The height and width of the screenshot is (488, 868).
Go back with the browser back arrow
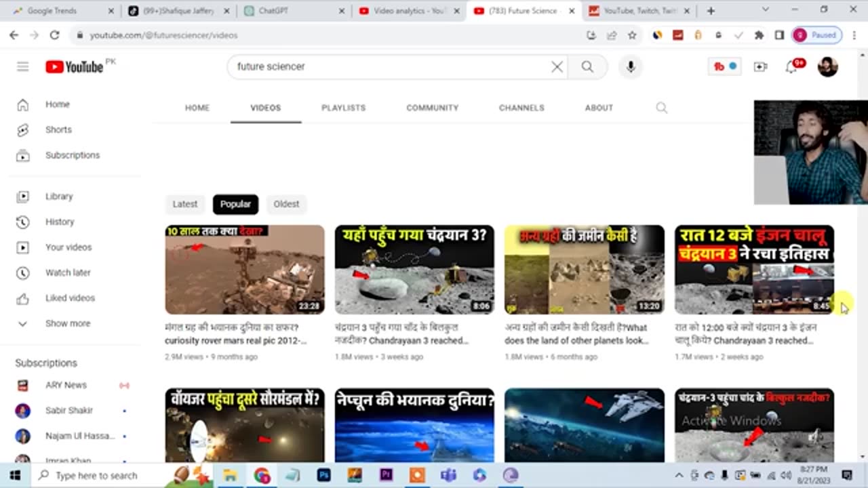point(14,35)
